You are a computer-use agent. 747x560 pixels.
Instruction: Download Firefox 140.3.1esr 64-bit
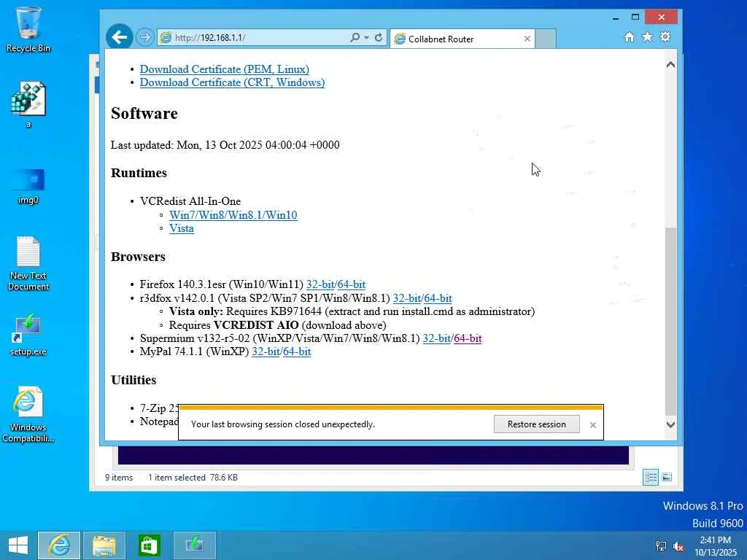tap(351, 284)
